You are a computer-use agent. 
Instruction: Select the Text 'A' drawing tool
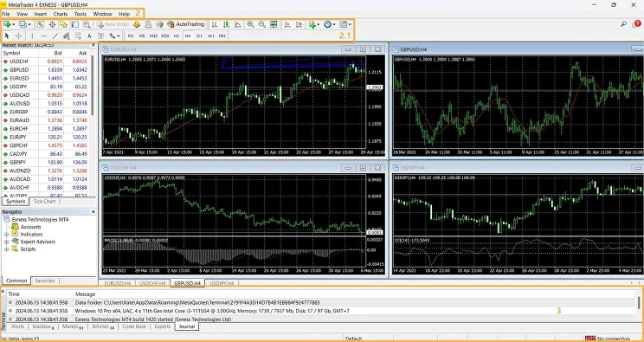(x=89, y=35)
